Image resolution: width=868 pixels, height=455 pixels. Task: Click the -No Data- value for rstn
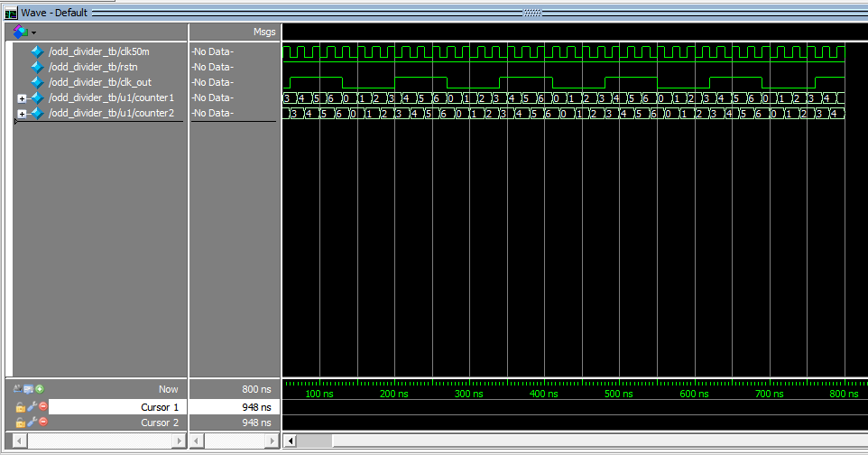coord(213,67)
